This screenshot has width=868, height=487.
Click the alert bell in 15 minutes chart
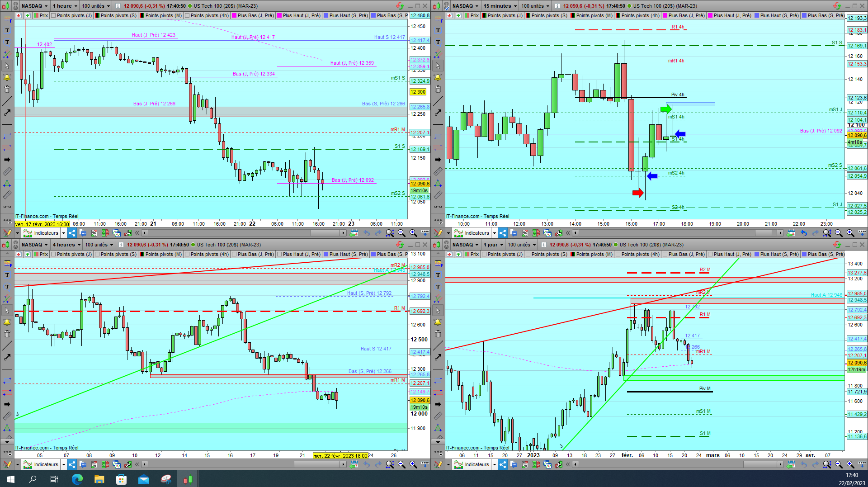438,77
